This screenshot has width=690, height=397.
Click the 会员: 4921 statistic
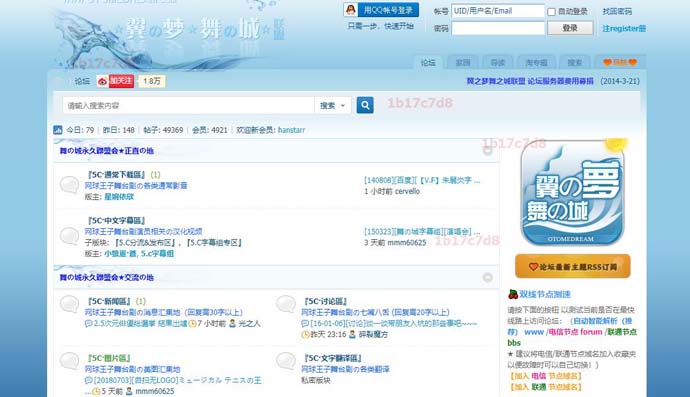click(x=209, y=130)
